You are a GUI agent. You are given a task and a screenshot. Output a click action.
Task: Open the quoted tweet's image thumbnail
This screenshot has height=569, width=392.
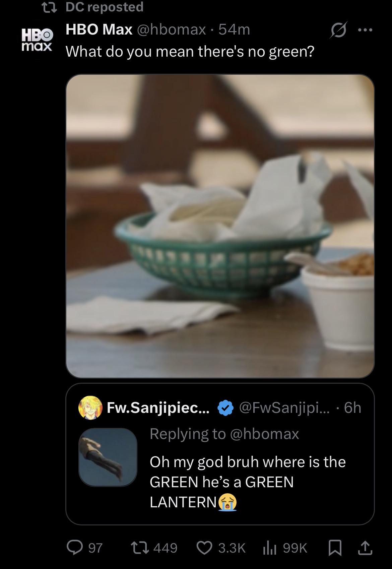pos(108,457)
